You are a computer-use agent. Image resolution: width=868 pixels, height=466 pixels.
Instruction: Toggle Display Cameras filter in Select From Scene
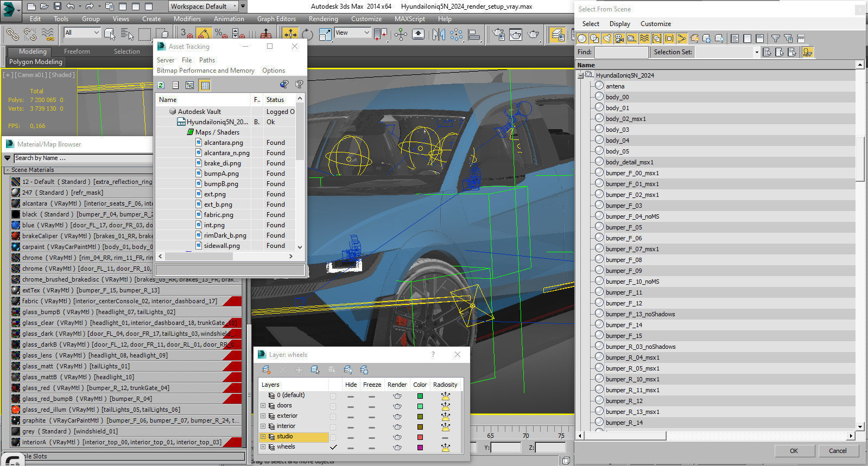click(619, 39)
